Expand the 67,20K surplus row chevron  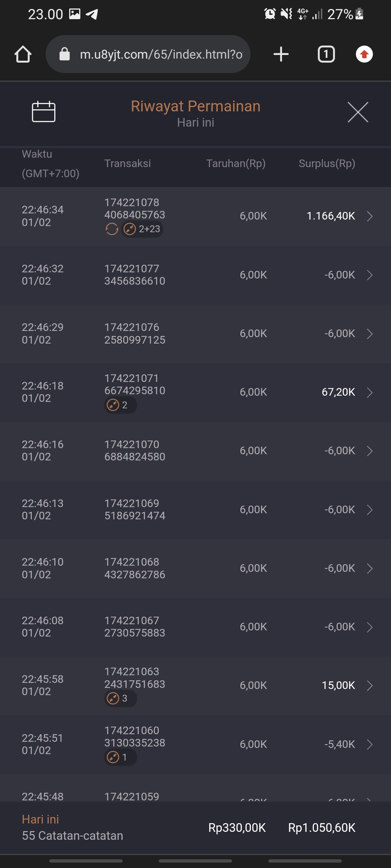click(370, 392)
